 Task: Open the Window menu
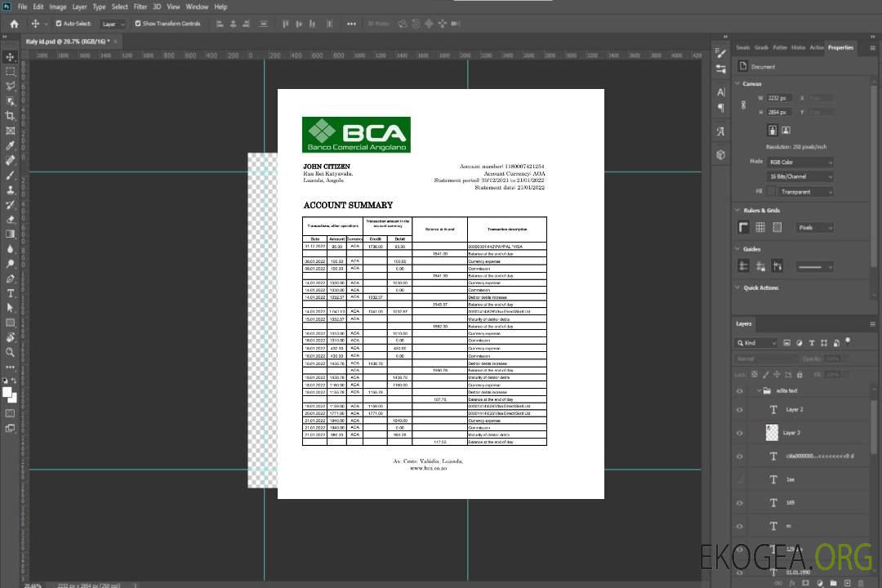click(197, 7)
